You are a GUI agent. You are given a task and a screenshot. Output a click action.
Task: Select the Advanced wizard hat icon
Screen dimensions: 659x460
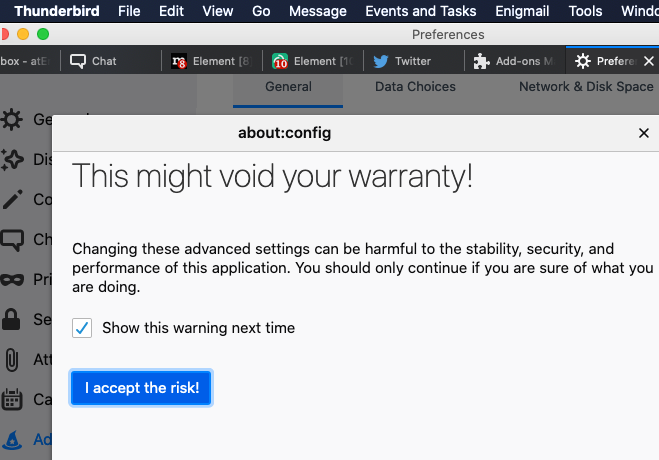[12, 439]
